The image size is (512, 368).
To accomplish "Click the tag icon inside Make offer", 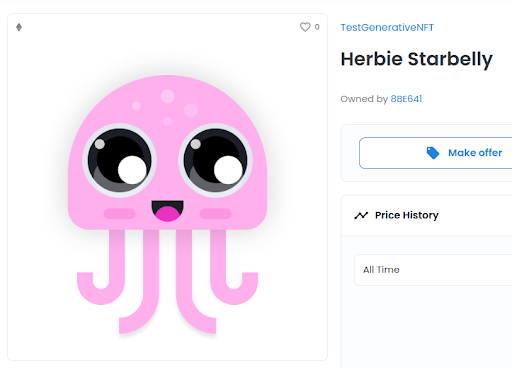I will click(x=433, y=153).
